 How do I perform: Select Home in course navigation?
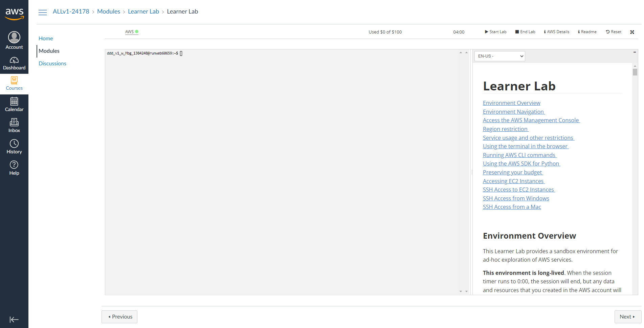pos(46,39)
